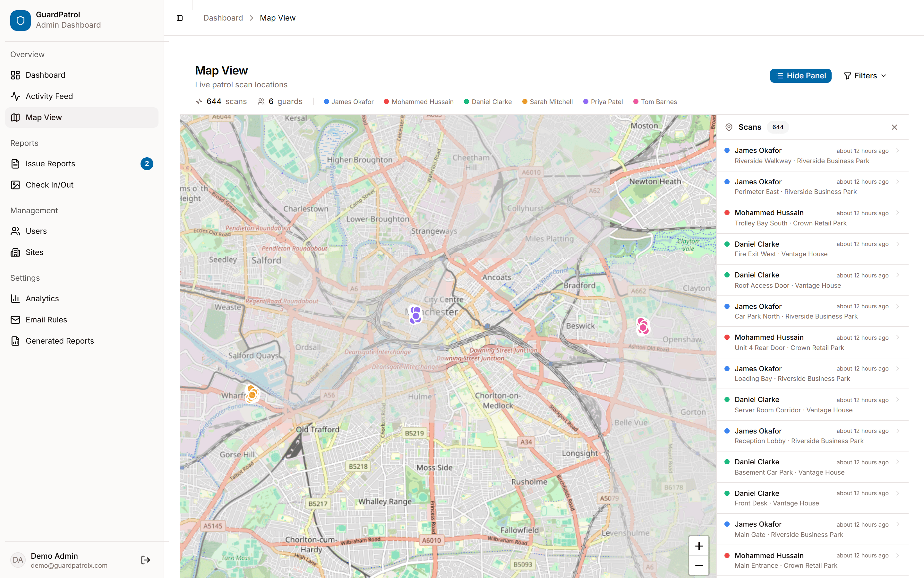Viewport: 924px width, 578px height.
Task: Click the Dashboard breadcrumb link
Action: click(x=223, y=18)
